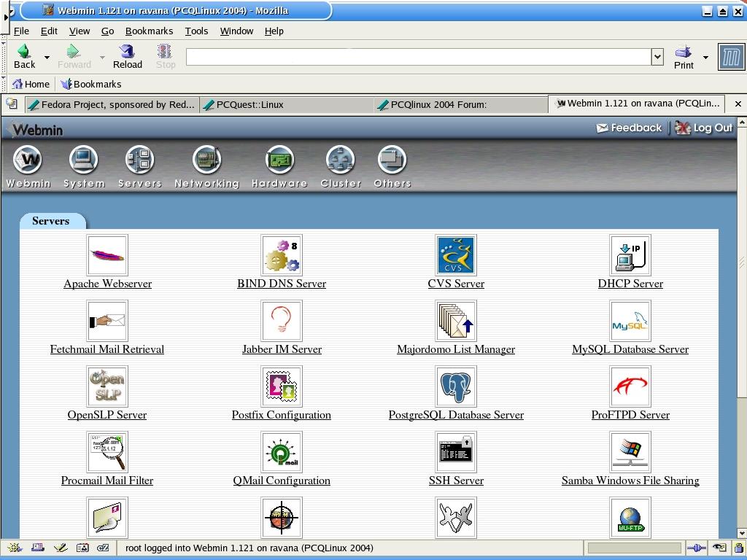Viewport: 747px width, 560px height.
Task: Open the envelope mail server icon in bottom row
Action: pyautogui.click(x=107, y=518)
